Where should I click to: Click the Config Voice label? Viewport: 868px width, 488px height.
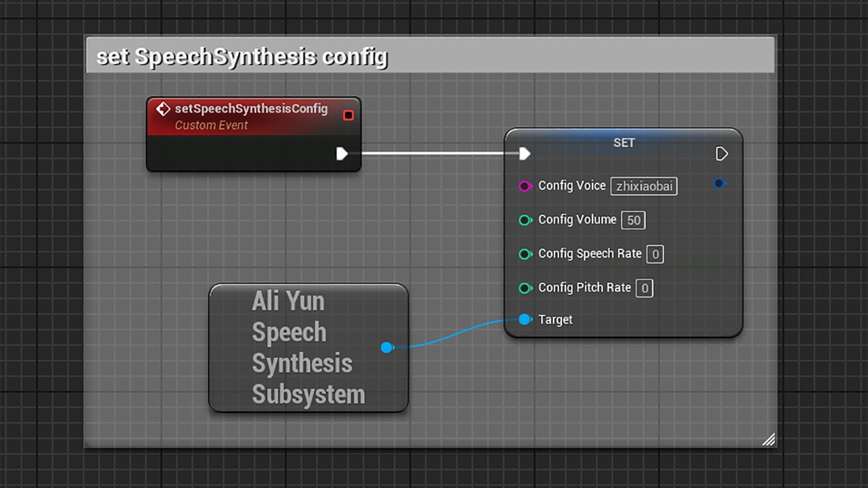coord(572,186)
